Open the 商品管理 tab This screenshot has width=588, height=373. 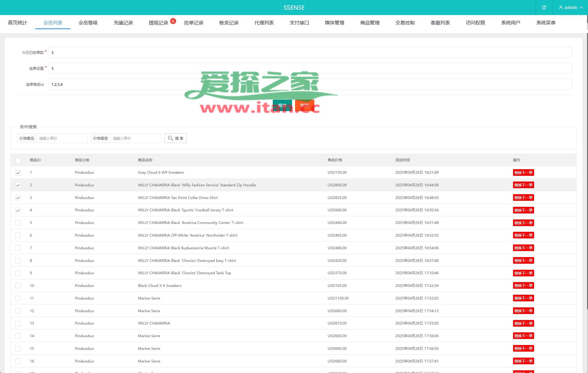[370, 23]
